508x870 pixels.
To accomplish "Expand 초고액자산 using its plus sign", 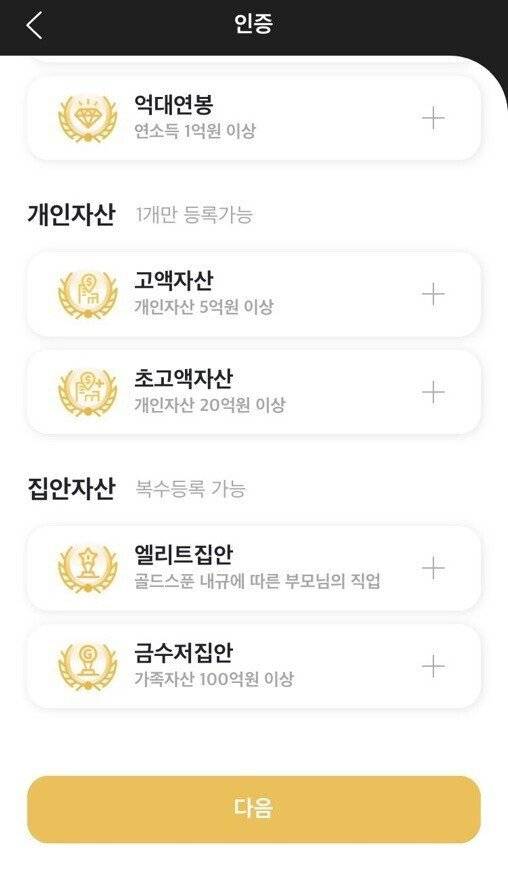I will point(433,392).
